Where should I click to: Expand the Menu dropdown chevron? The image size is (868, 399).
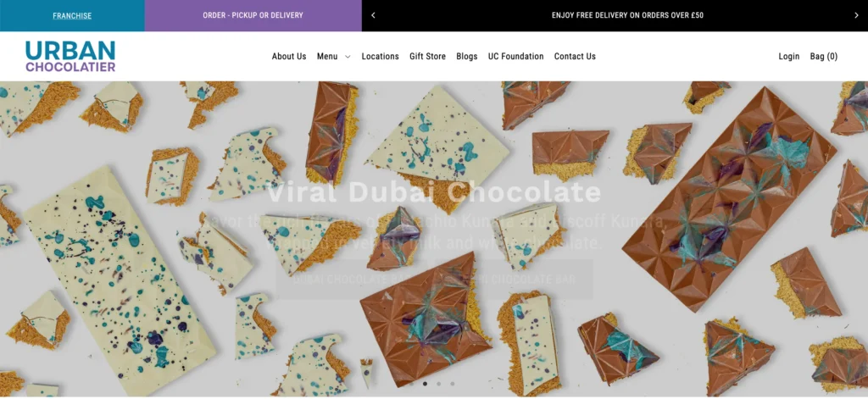coord(348,57)
